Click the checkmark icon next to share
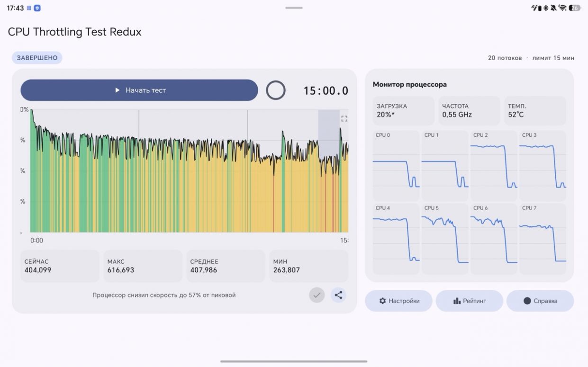Viewport: 588px width, 367px height. point(317,295)
